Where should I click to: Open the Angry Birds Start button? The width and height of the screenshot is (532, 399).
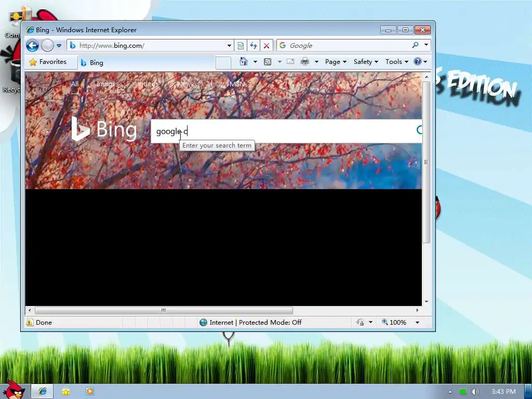(13, 390)
